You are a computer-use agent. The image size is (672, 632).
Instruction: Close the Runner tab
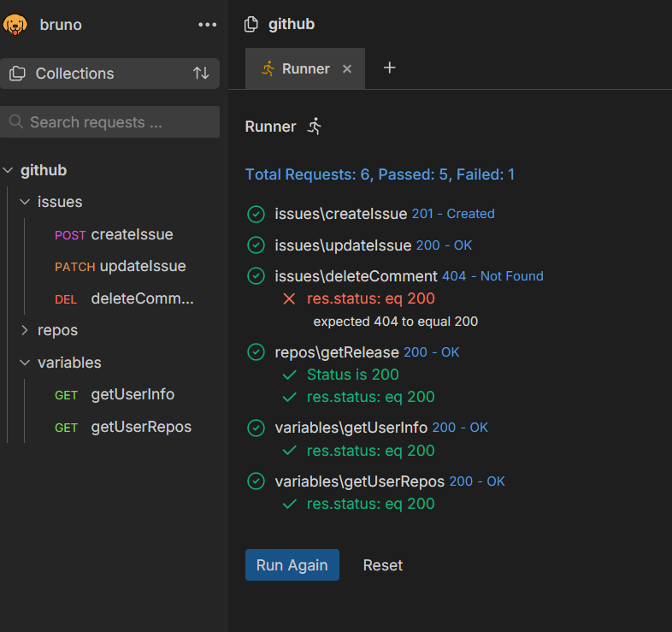point(347,68)
